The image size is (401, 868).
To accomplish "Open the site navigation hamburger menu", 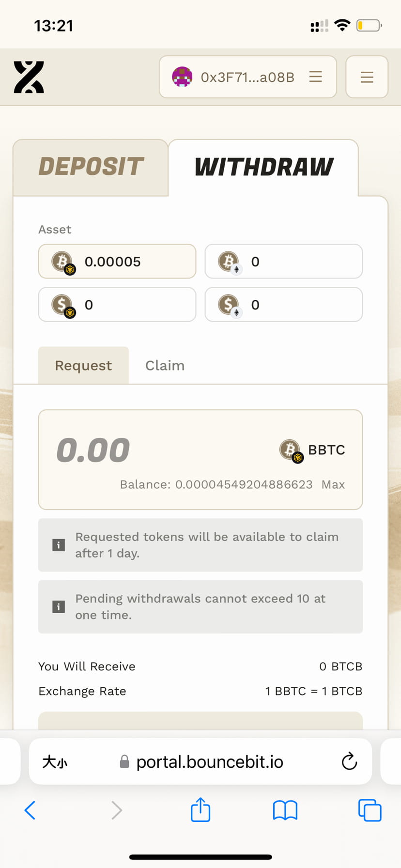I will 367,77.
